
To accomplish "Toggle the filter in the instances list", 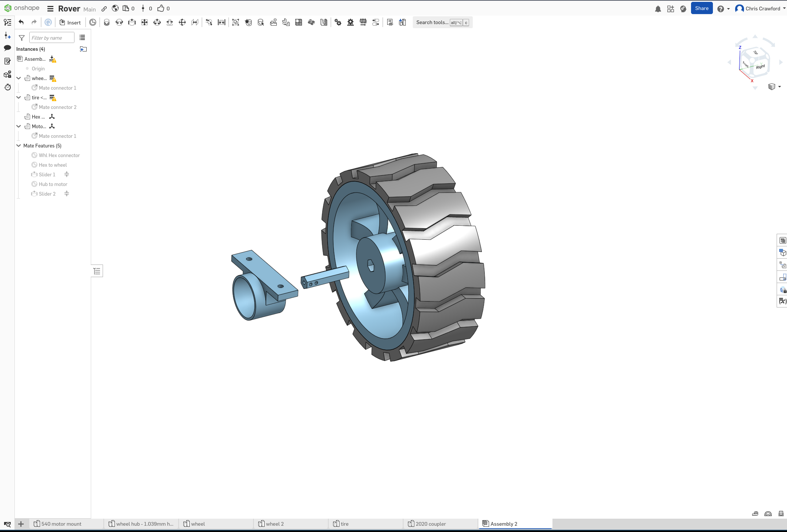I will (x=21, y=38).
